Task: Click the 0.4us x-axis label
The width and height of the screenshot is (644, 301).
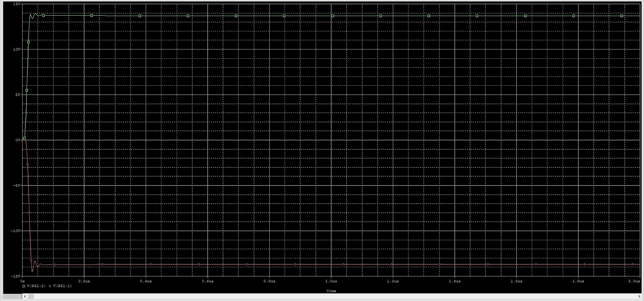Action: pyautogui.click(x=146, y=281)
